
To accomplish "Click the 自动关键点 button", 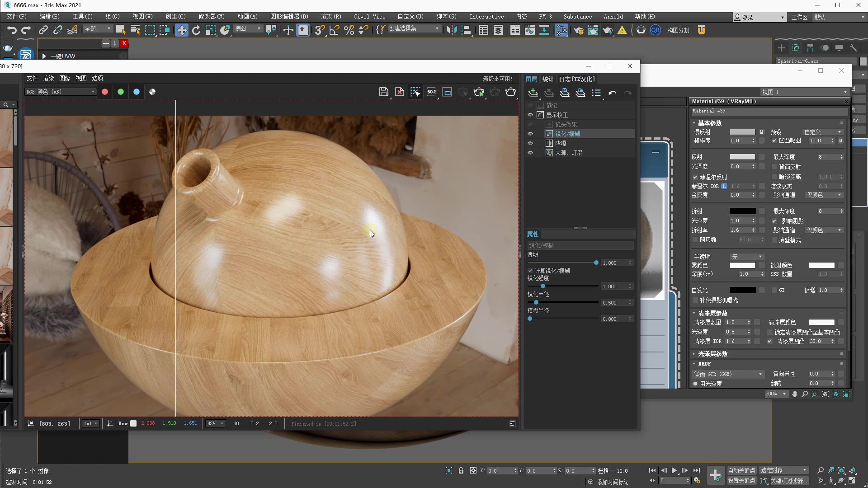I will 741,470.
